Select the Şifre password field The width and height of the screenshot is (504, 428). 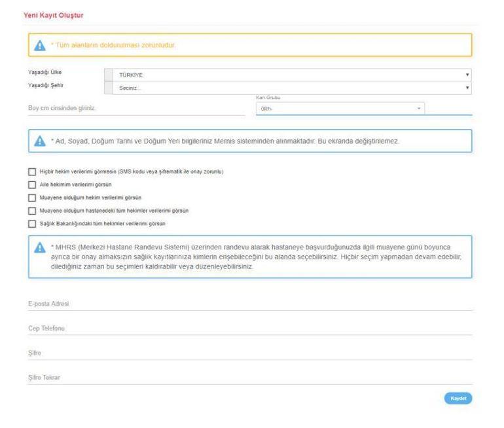(x=247, y=353)
